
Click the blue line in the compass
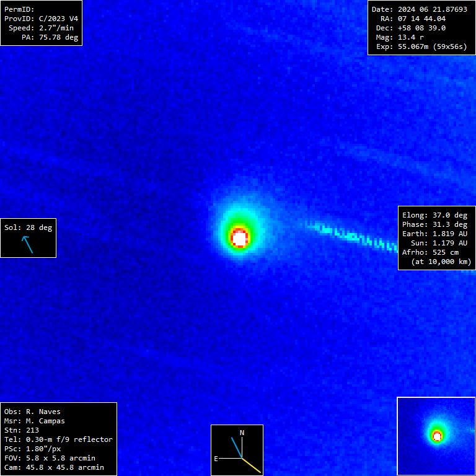[237, 447]
